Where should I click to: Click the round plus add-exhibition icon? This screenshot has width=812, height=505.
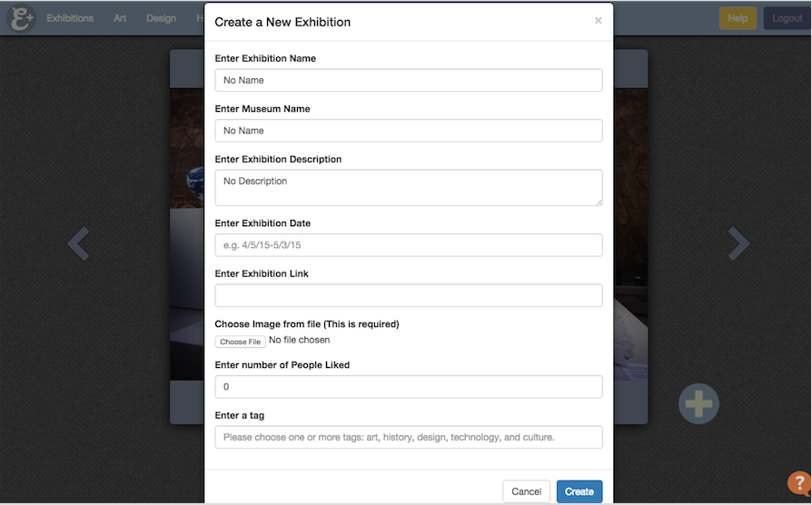(698, 403)
